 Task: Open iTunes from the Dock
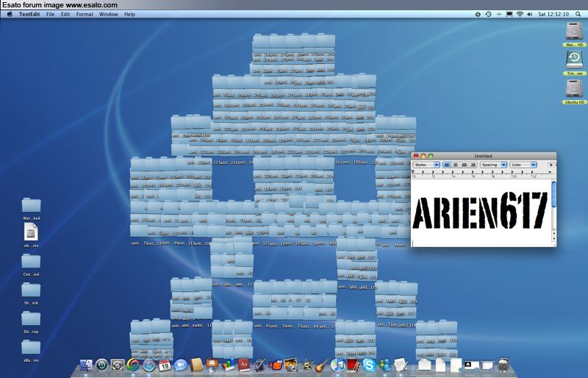pyautogui.click(x=338, y=365)
